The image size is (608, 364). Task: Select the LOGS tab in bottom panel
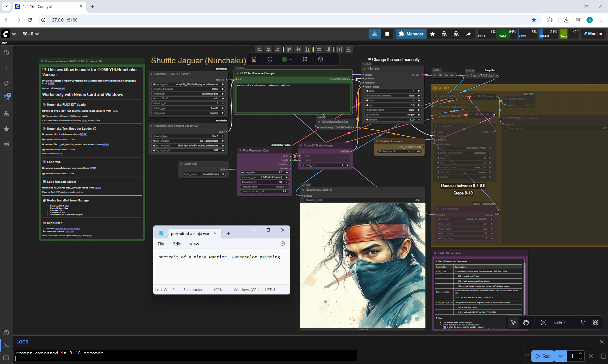pyautogui.click(x=22, y=342)
